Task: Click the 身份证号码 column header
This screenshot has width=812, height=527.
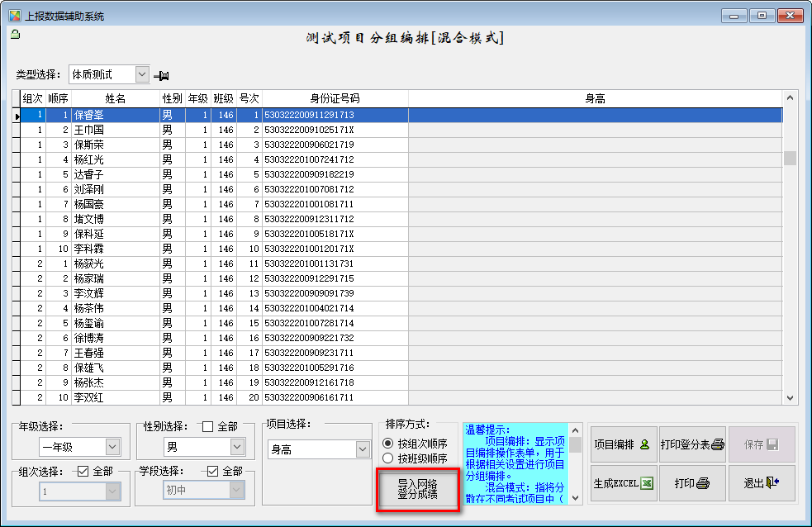Action: coord(335,99)
